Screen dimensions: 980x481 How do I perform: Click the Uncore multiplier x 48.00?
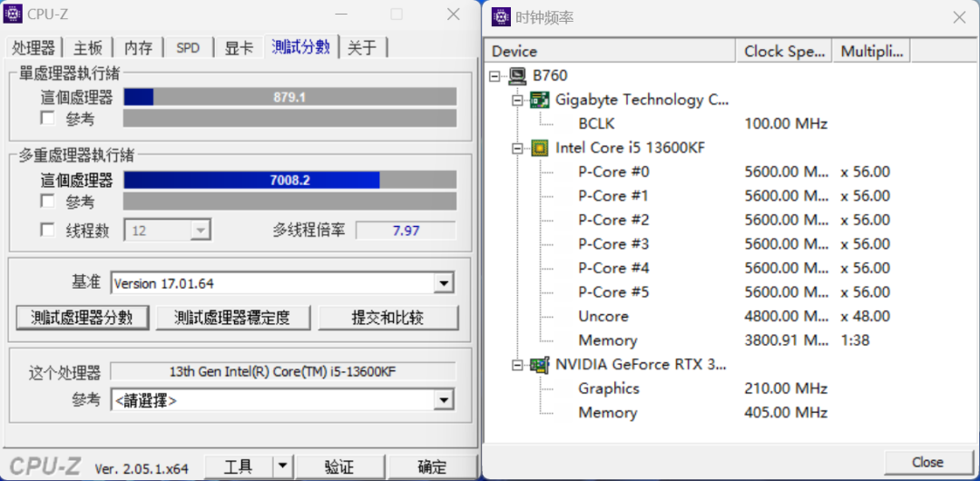click(866, 317)
